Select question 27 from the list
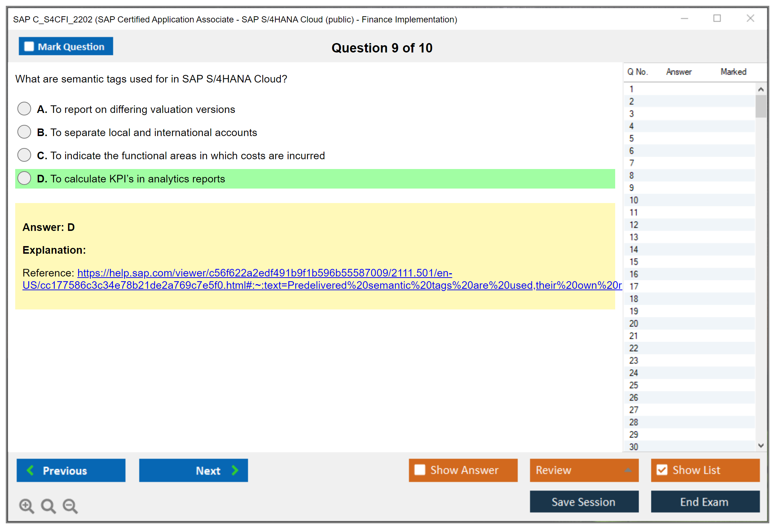Screen dimensions: 778x532 coord(634,410)
